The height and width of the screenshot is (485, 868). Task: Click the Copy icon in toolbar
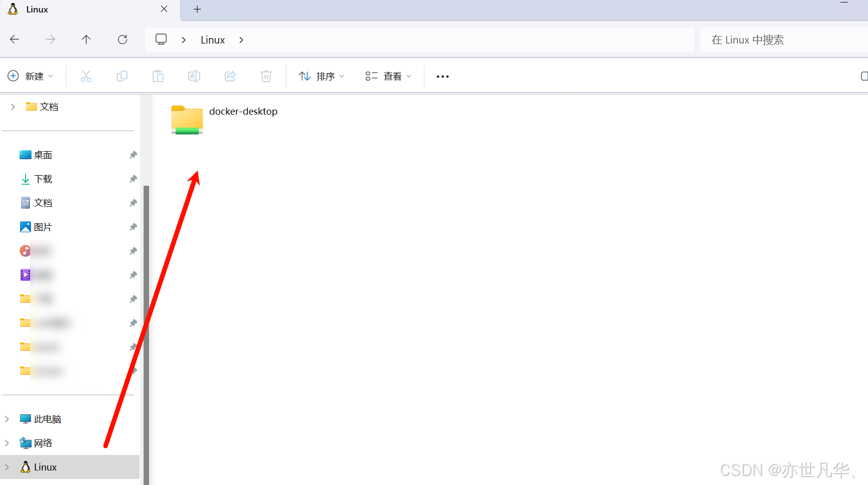click(x=122, y=76)
